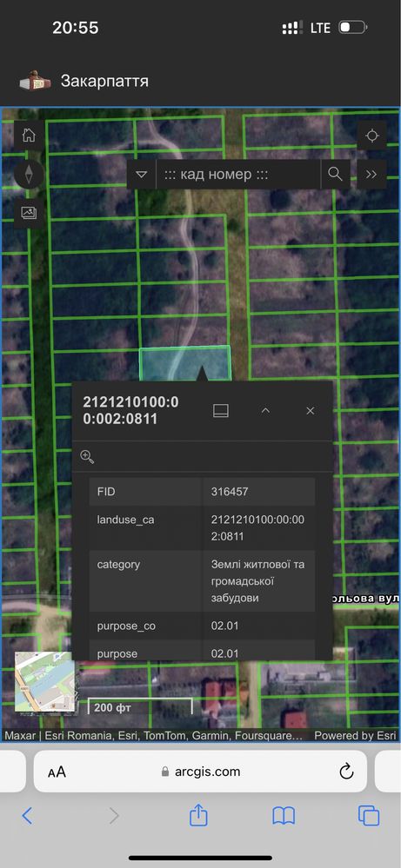The width and height of the screenshot is (401, 868).
Task: Open Safari reader text size 'AA' menu
Action: coord(57,772)
